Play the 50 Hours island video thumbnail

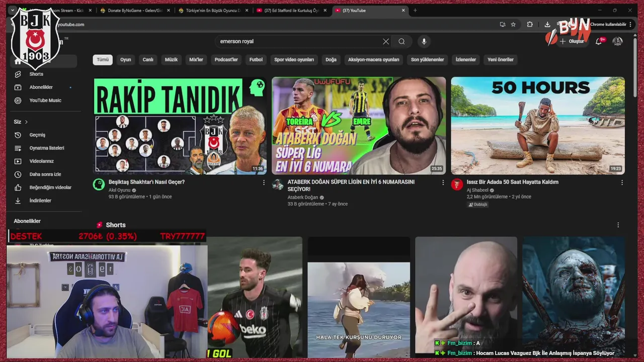tap(538, 126)
